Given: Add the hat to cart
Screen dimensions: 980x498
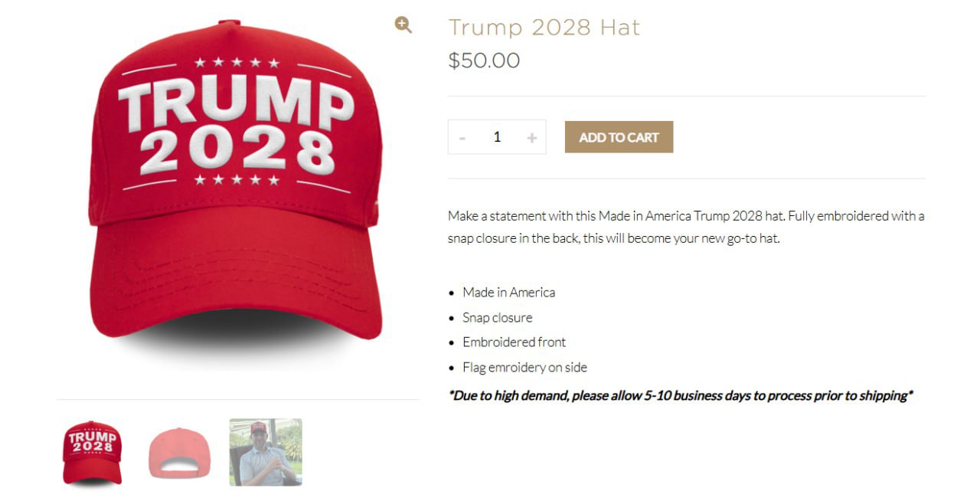Looking at the screenshot, I should (x=619, y=137).
